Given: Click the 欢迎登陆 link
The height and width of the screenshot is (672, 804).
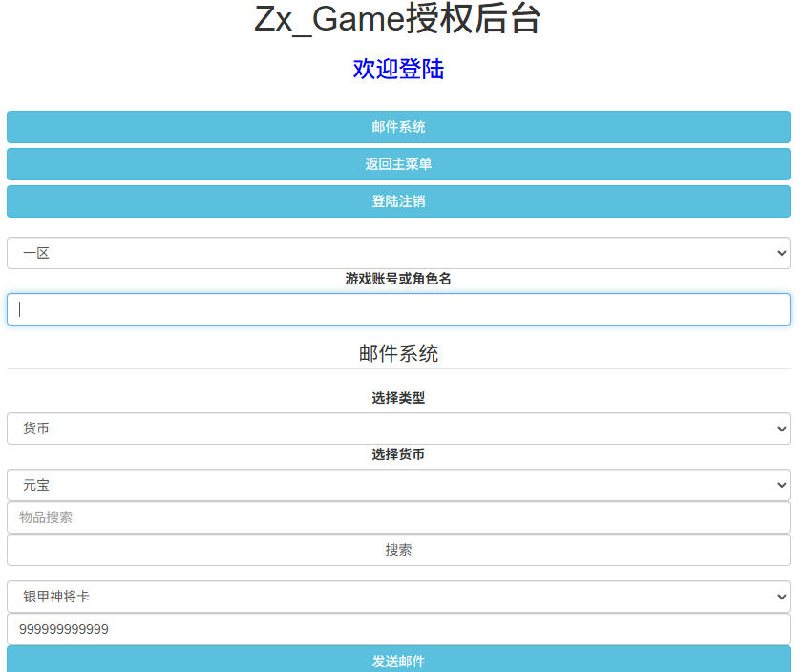Looking at the screenshot, I should tap(397, 69).
